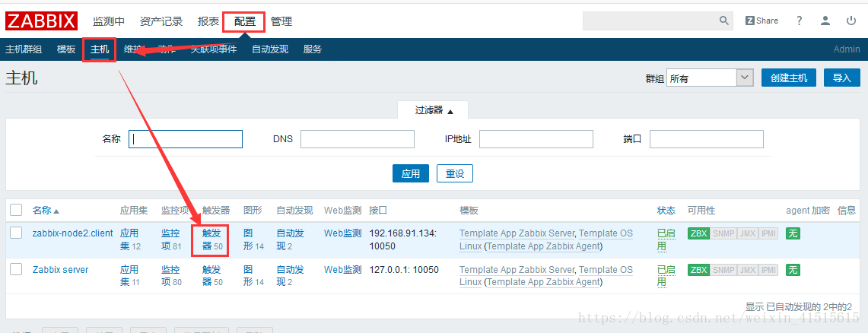Open the 资产记录 menu

click(161, 21)
